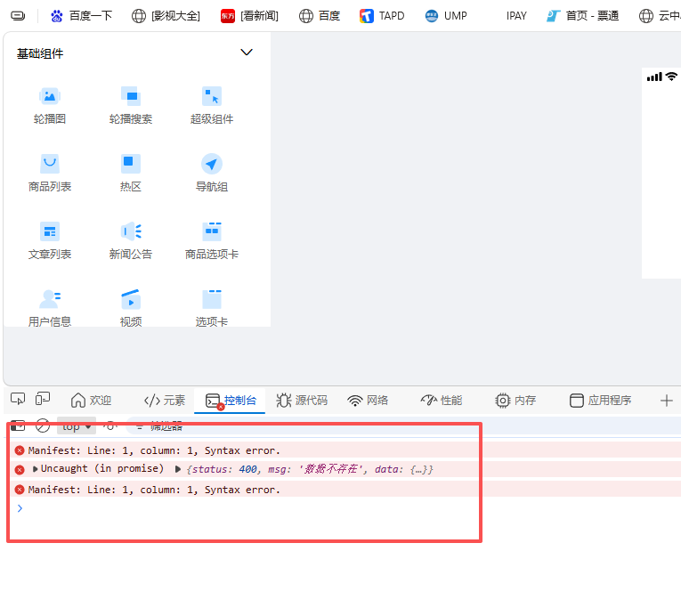Open the TAPD bookmark
The width and height of the screenshot is (681, 616).
tap(382, 16)
